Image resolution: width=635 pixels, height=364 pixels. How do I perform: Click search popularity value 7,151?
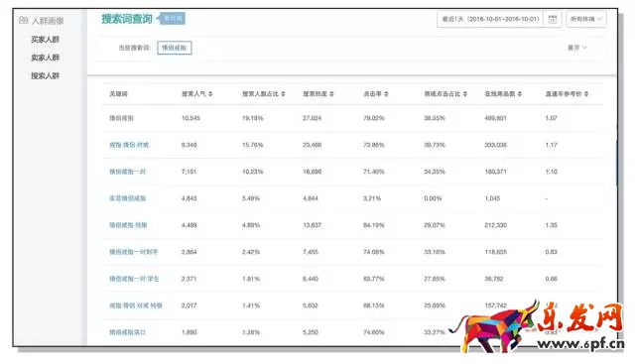pyautogui.click(x=189, y=172)
